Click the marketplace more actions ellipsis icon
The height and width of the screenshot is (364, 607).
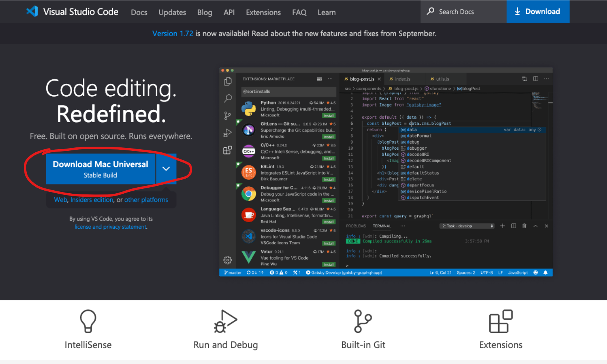point(330,79)
